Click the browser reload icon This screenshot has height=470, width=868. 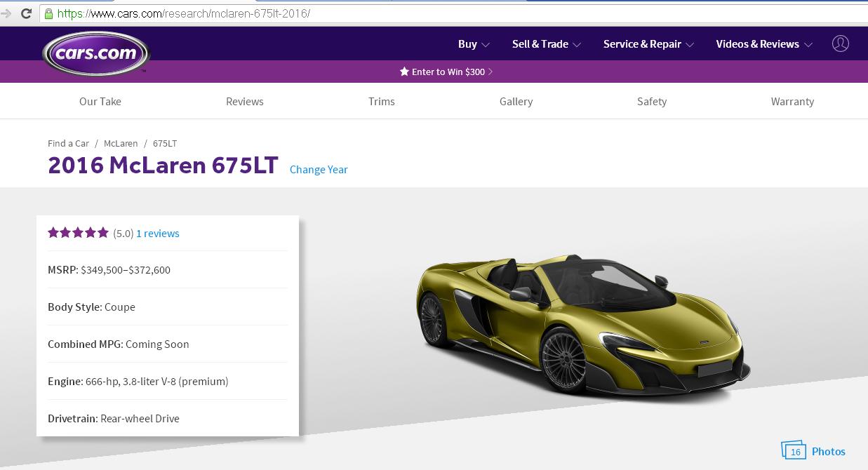pos(26,13)
